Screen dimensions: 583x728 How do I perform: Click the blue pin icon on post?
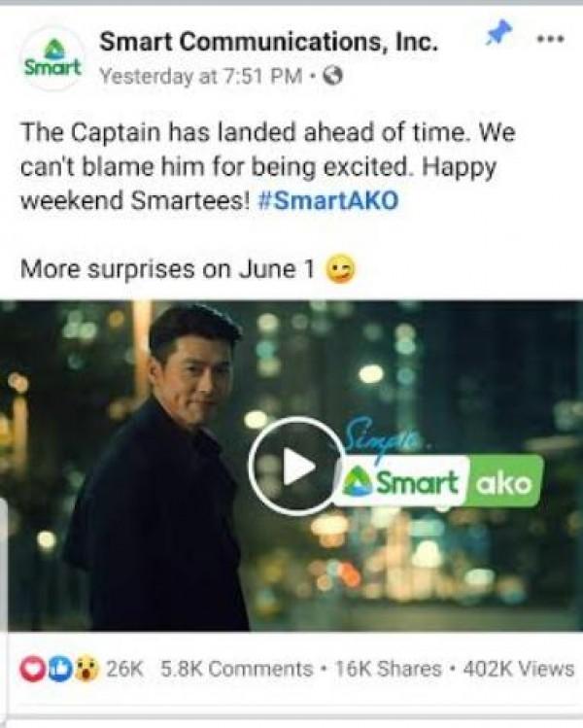tap(499, 33)
